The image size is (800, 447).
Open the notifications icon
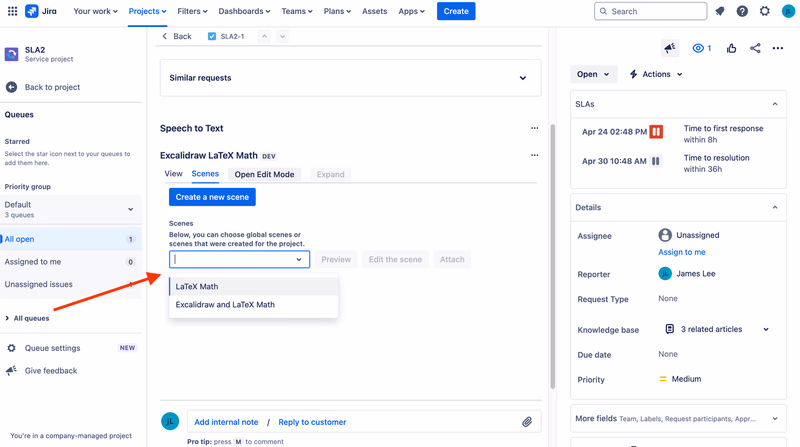coord(720,11)
